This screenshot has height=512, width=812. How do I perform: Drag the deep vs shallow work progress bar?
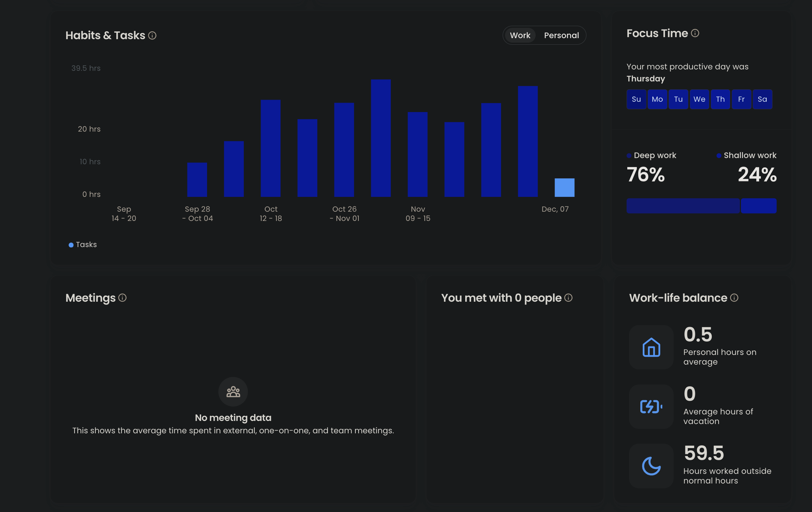point(702,206)
